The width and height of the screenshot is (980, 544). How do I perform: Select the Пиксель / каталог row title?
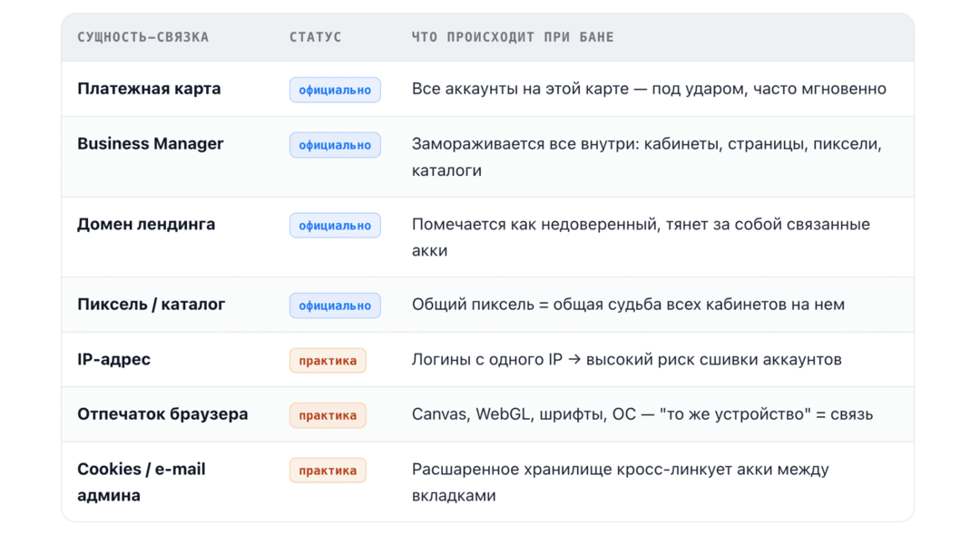point(152,304)
